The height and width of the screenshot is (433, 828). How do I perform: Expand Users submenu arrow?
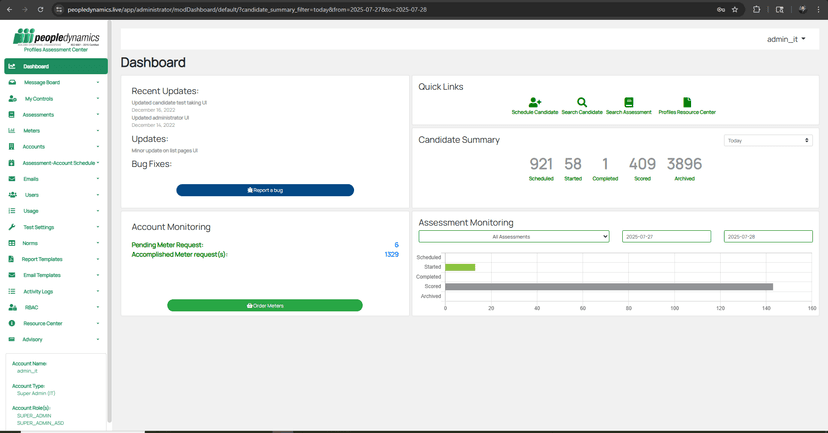point(98,195)
